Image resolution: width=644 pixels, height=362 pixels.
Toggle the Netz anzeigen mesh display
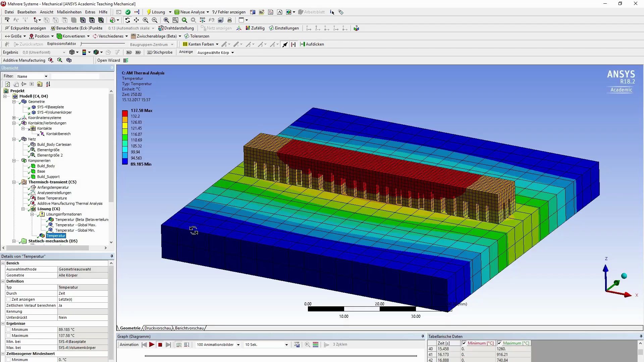point(216,28)
